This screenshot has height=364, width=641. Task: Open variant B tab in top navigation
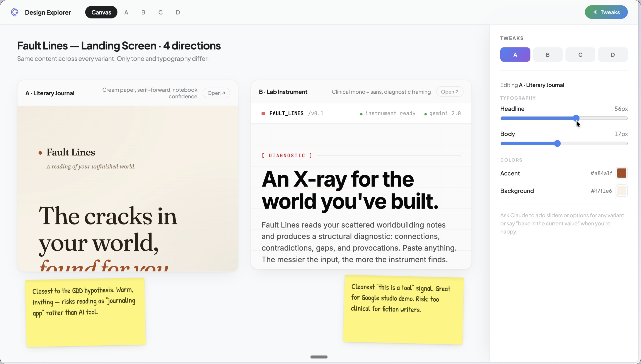(x=143, y=12)
